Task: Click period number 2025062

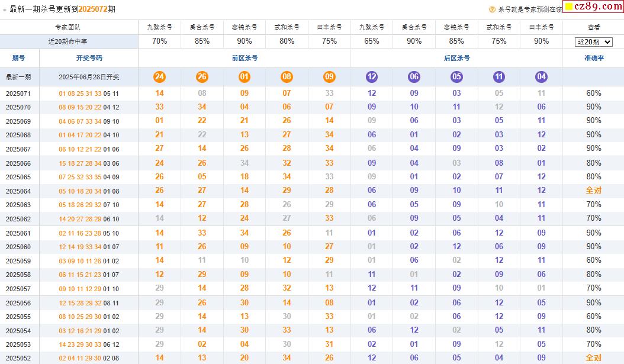Action: point(18,219)
